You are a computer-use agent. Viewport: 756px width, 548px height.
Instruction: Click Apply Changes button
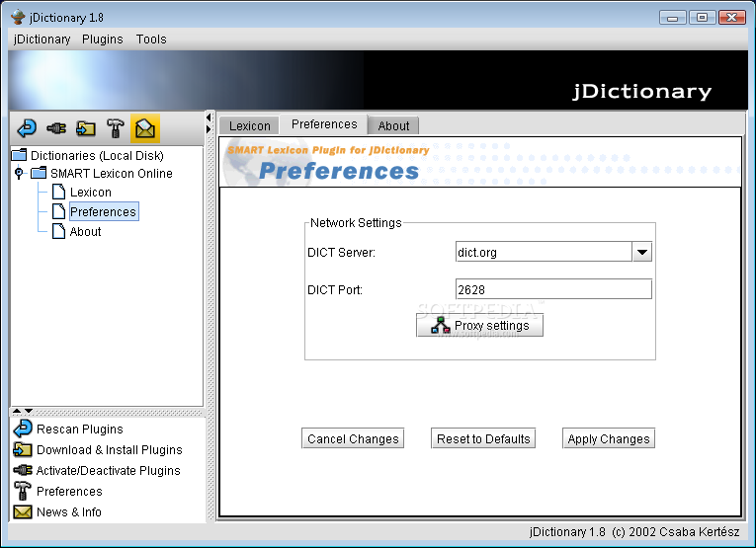click(x=609, y=438)
